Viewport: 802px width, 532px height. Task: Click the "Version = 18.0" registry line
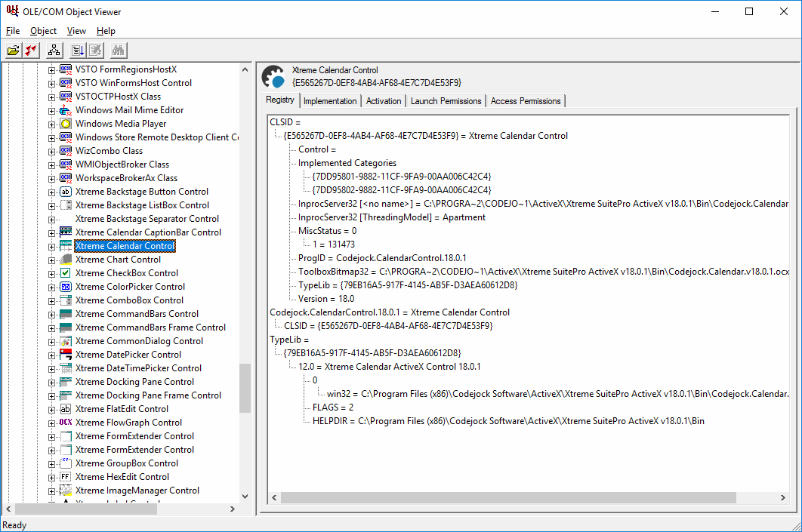click(326, 299)
